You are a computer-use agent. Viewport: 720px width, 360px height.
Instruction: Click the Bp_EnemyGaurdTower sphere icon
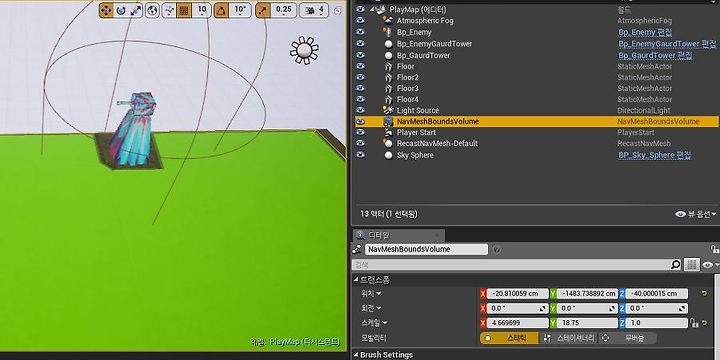[388, 44]
